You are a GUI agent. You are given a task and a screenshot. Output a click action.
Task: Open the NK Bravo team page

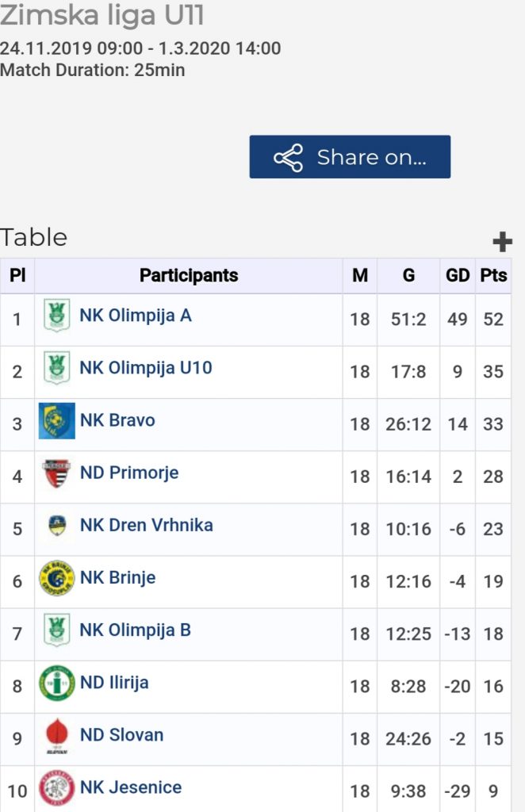pyautogui.click(x=117, y=420)
